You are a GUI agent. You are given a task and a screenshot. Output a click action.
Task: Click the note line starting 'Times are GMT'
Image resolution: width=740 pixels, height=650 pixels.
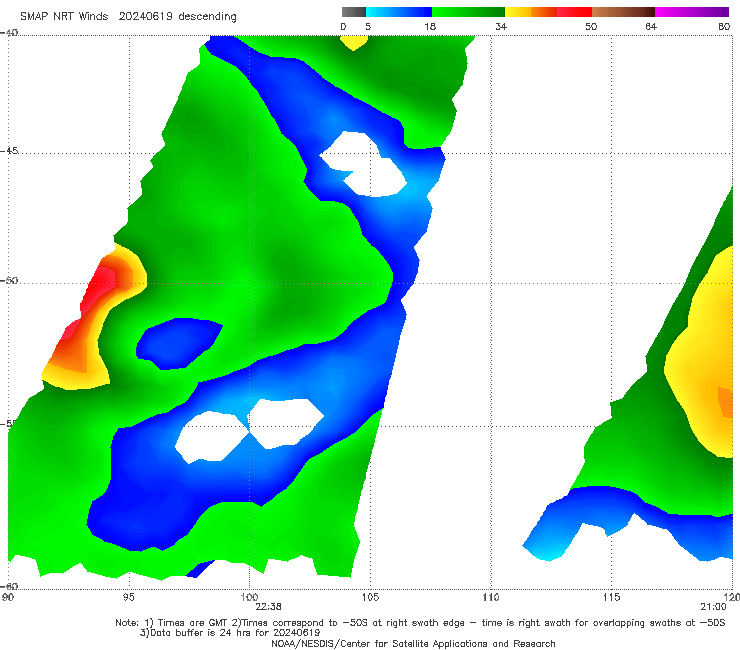point(420,623)
